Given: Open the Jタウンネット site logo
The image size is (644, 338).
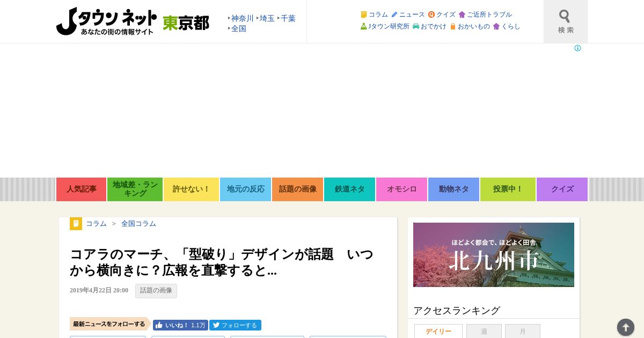Looking at the screenshot, I should 106,21.
